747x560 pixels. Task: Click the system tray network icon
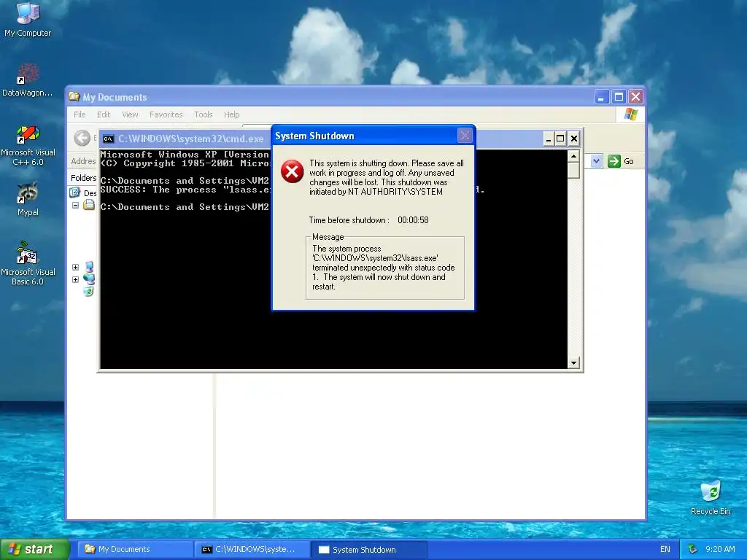coord(693,550)
